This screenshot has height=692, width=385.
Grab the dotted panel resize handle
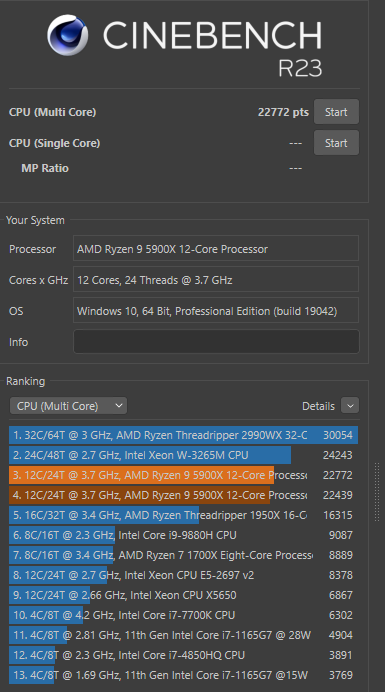point(377,492)
